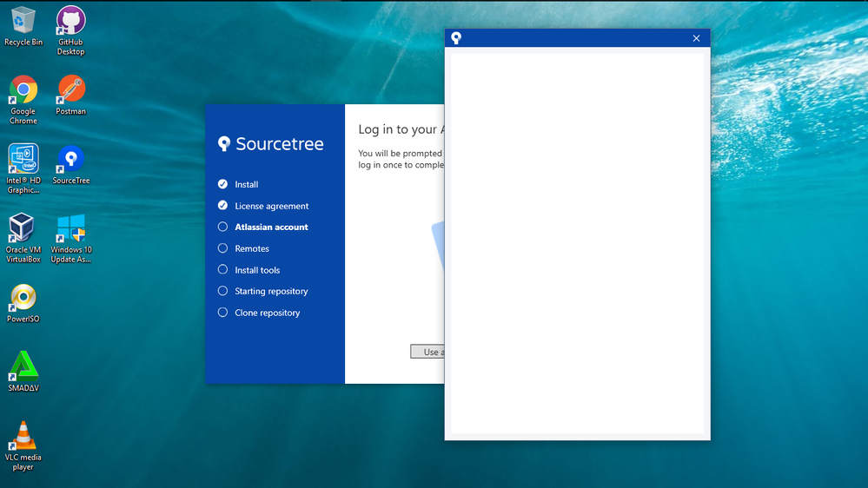
Task: Click the checked License agreement step indicator
Action: [222, 205]
